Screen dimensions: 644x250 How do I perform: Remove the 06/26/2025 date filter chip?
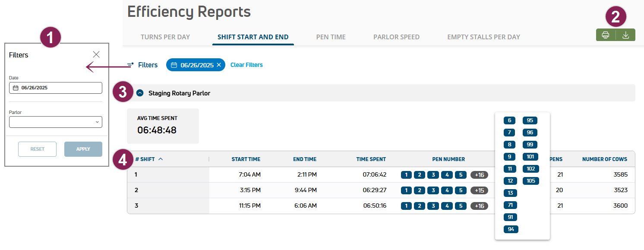pos(219,65)
